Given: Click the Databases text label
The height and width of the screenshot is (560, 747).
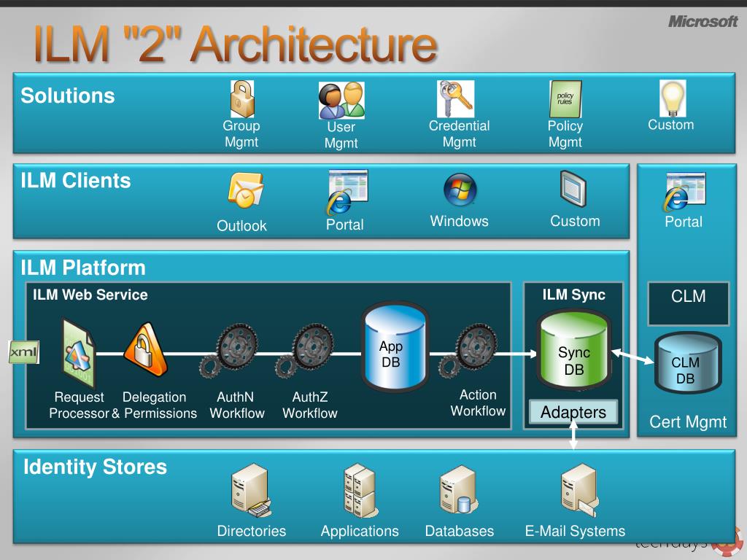Looking at the screenshot, I should [460, 531].
